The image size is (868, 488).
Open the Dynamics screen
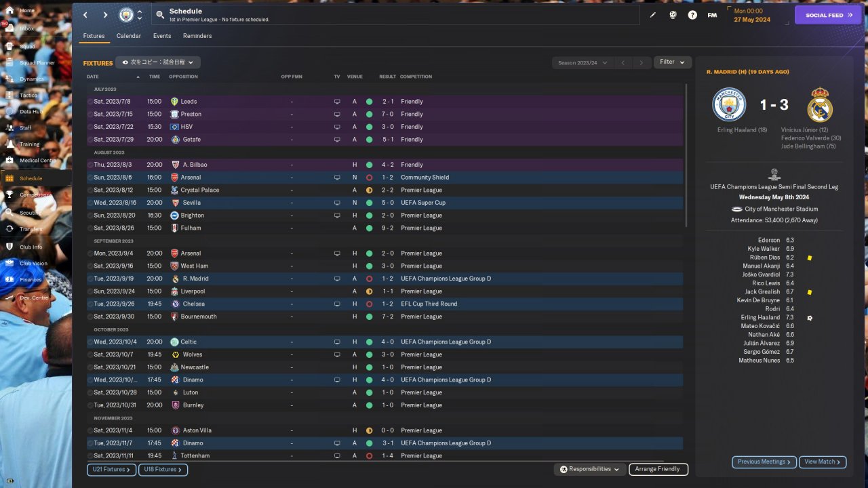click(x=31, y=79)
